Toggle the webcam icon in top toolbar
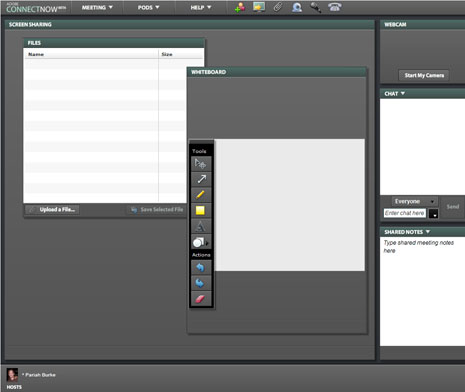Image resolution: width=465 pixels, height=392 pixels. point(297,7)
